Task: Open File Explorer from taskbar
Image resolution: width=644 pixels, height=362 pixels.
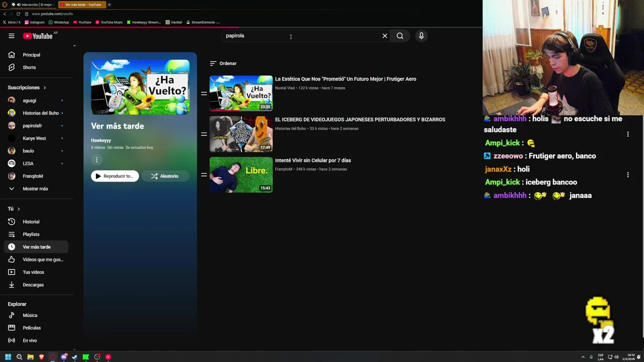Action: click(x=30, y=357)
